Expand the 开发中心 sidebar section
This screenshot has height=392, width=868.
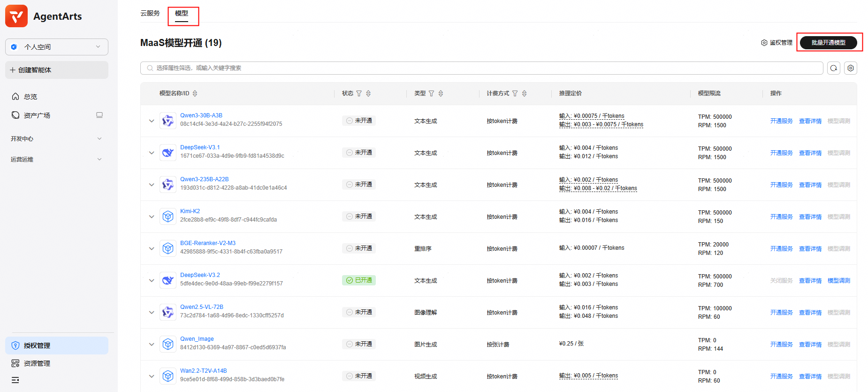pyautogui.click(x=57, y=138)
